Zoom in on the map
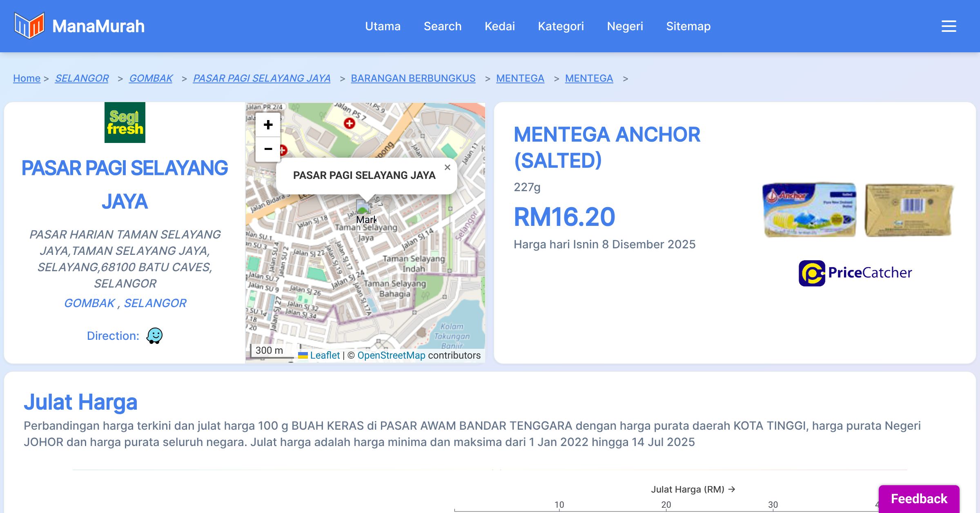The width and height of the screenshot is (980, 513). 268,125
